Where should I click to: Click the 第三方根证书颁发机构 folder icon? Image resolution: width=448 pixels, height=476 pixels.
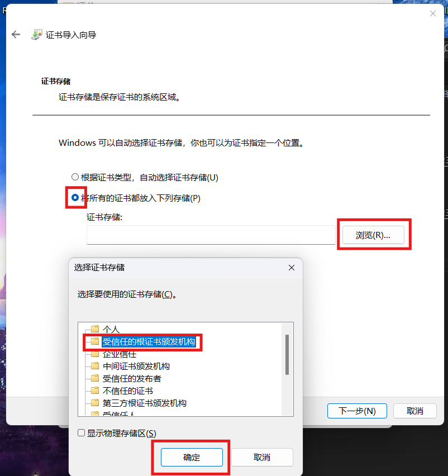click(95, 403)
